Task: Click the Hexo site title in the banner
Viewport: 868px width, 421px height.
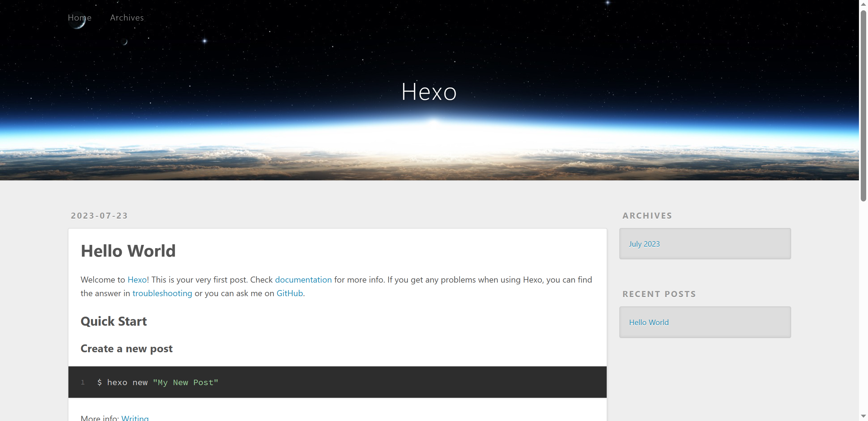Action: (x=429, y=92)
